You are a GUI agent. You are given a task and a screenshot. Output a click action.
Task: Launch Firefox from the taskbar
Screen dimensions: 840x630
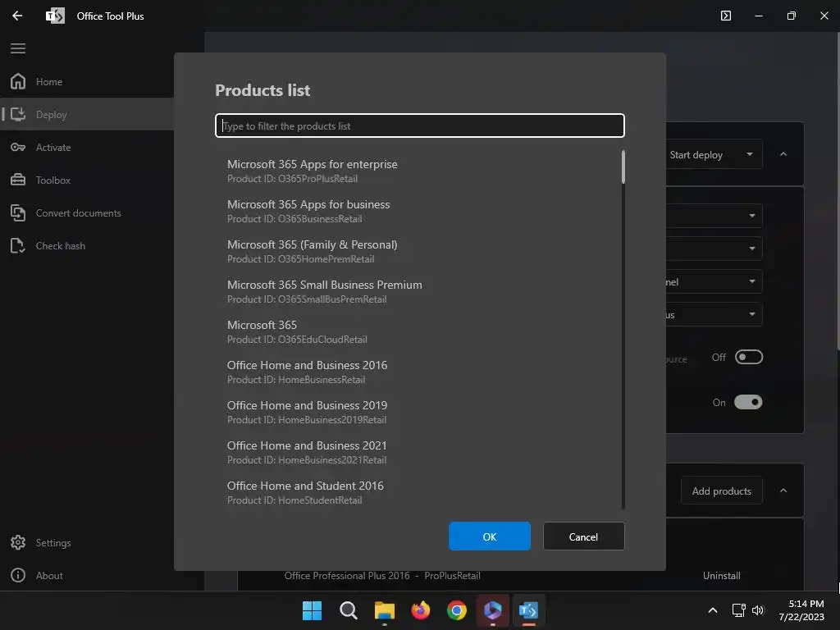(421, 610)
